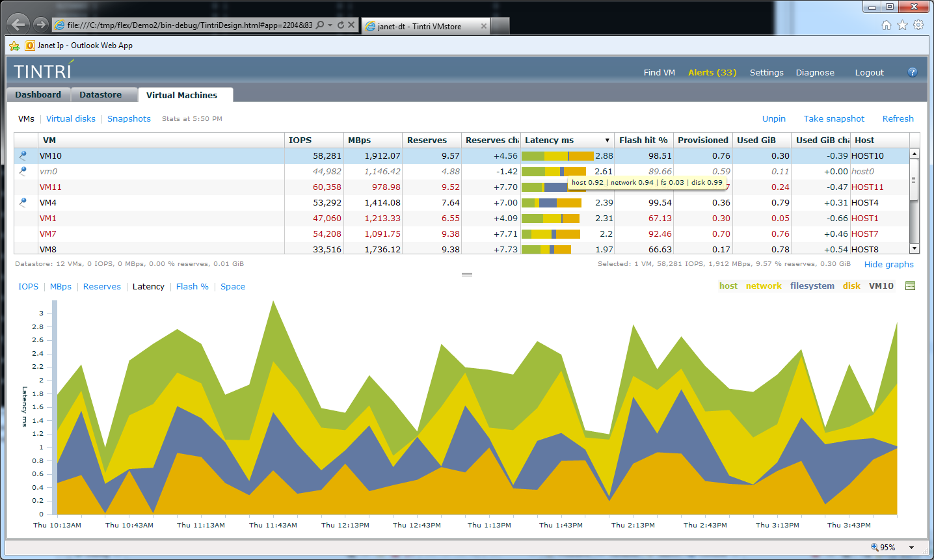Image resolution: width=934 pixels, height=560 pixels.
Task: Open the Find VM link
Action: 660,72
